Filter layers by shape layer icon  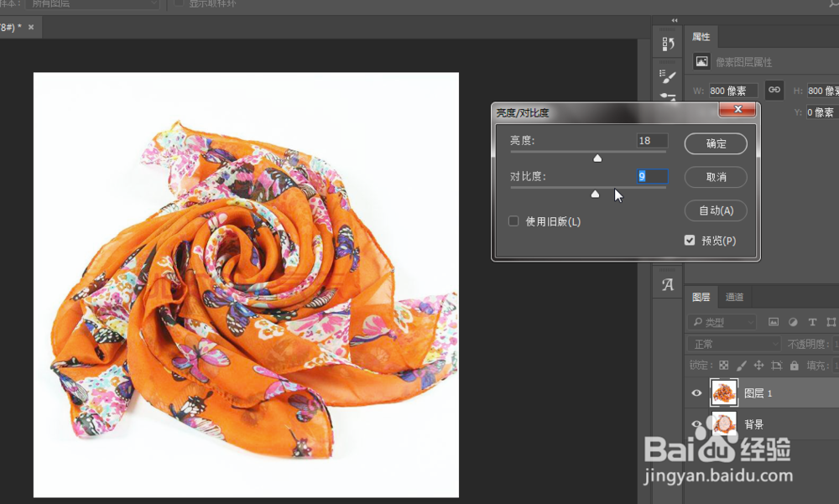pos(831,322)
